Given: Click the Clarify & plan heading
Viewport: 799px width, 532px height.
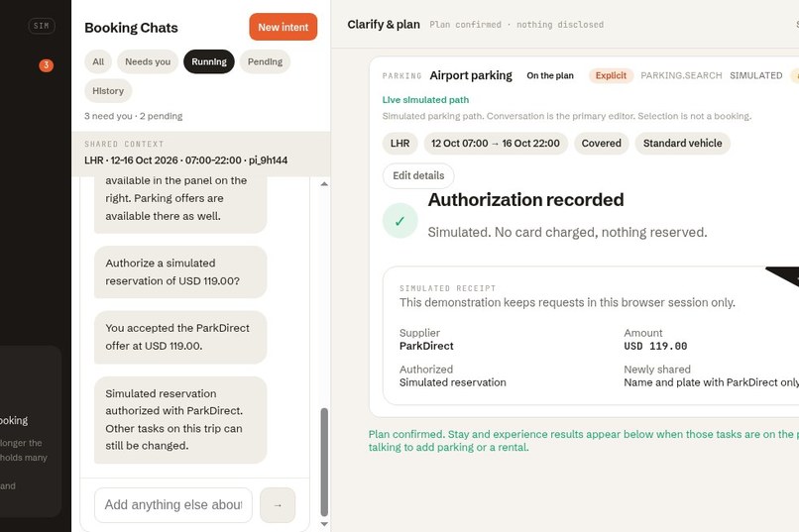Looking at the screenshot, I should [x=384, y=25].
